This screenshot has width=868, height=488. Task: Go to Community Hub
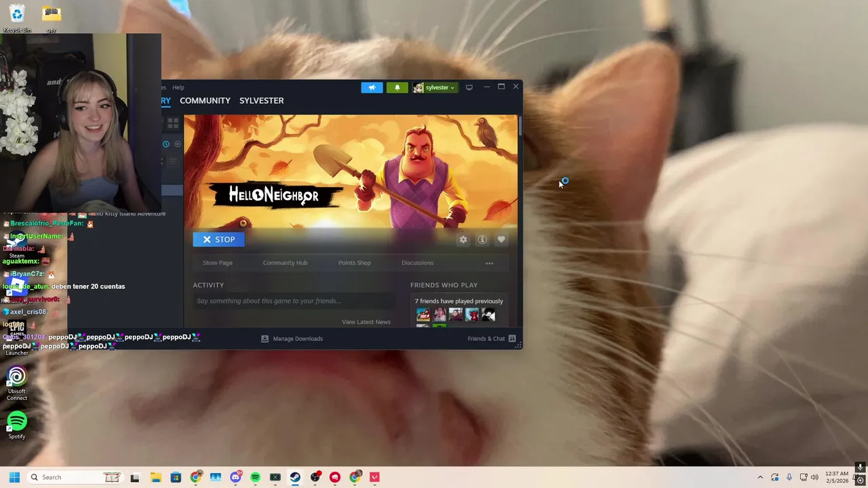coord(285,263)
